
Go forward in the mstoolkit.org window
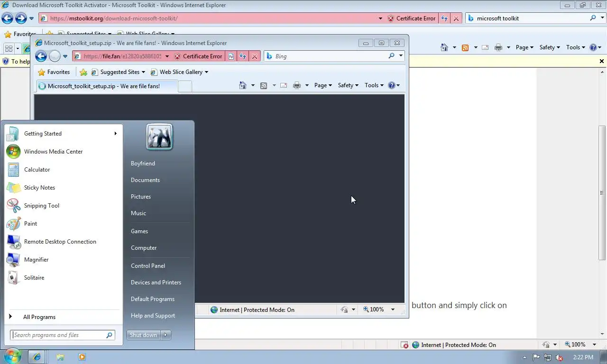coord(21,18)
